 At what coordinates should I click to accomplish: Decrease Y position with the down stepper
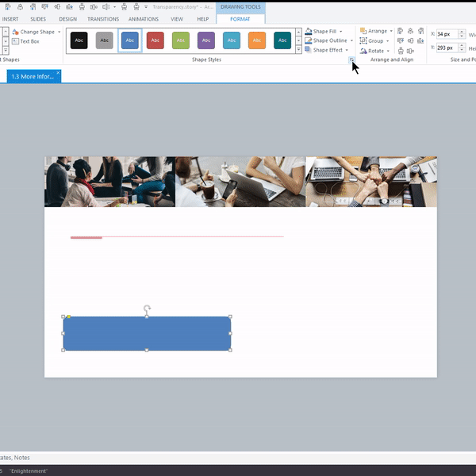click(x=462, y=50)
